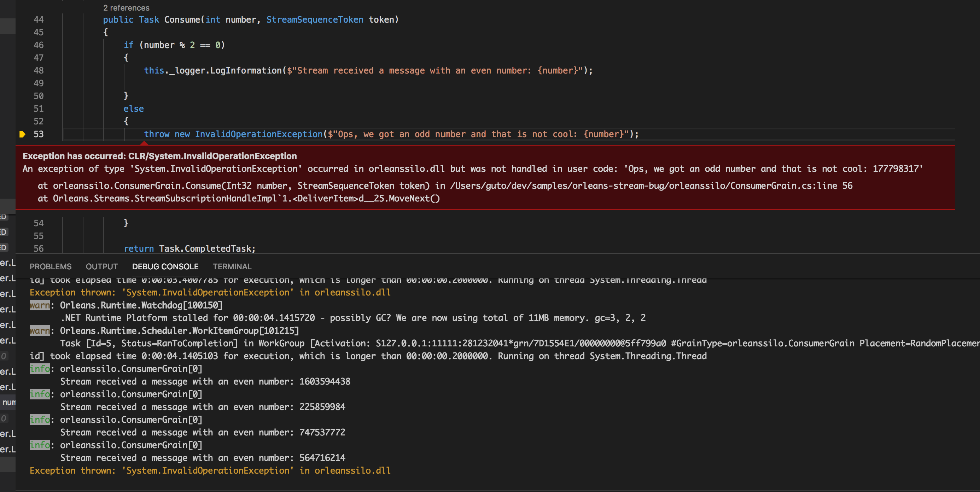The width and height of the screenshot is (980, 492).
Task: Click even number 747537772 log line
Action: 202,433
